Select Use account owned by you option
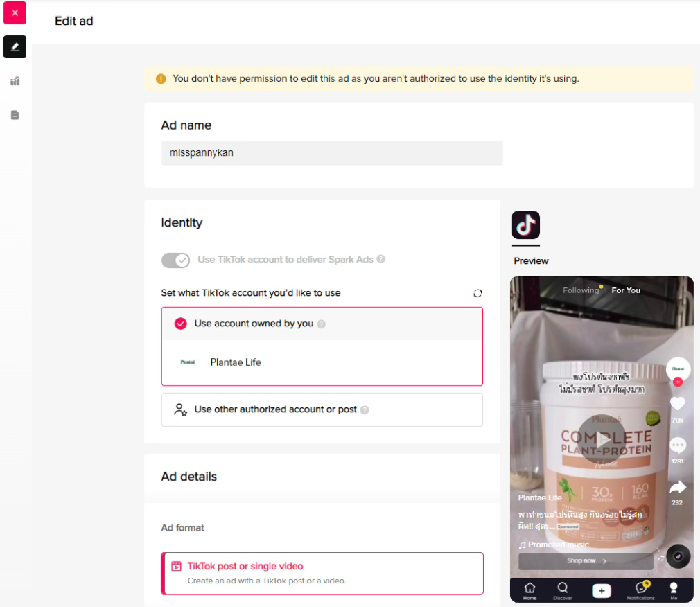Image resolution: width=700 pixels, height=607 pixels. point(322,324)
